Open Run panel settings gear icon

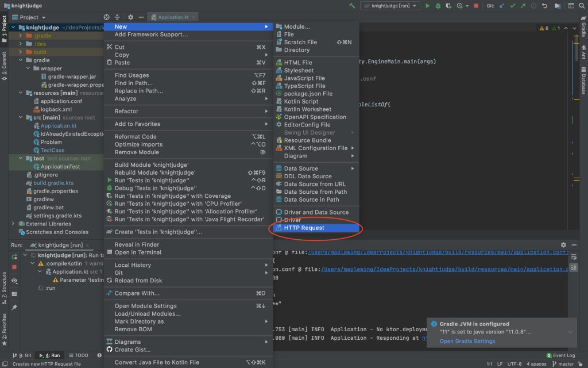click(x=563, y=245)
